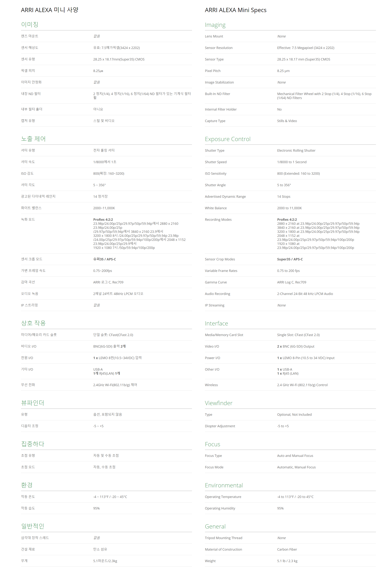Image resolution: width=392 pixels, height=574 pixels.
Task: Click the 'Carbon Fiber' material value
Action: click(287, 550)
